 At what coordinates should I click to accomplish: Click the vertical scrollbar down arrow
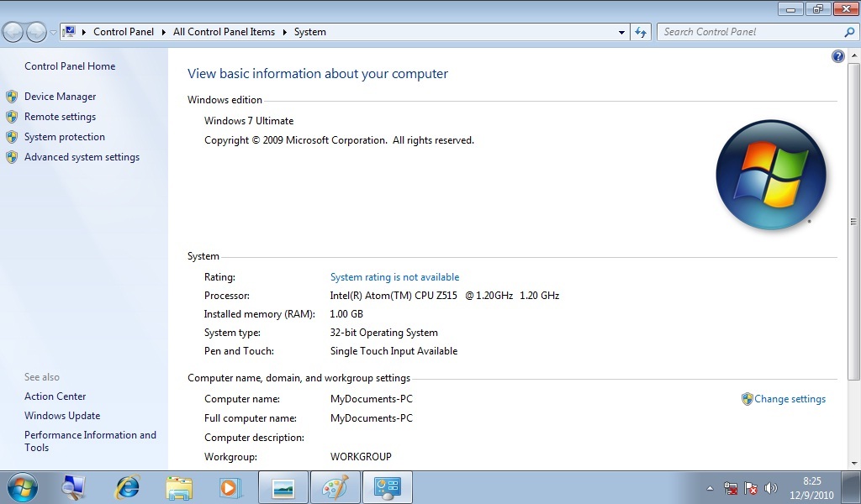854,463
